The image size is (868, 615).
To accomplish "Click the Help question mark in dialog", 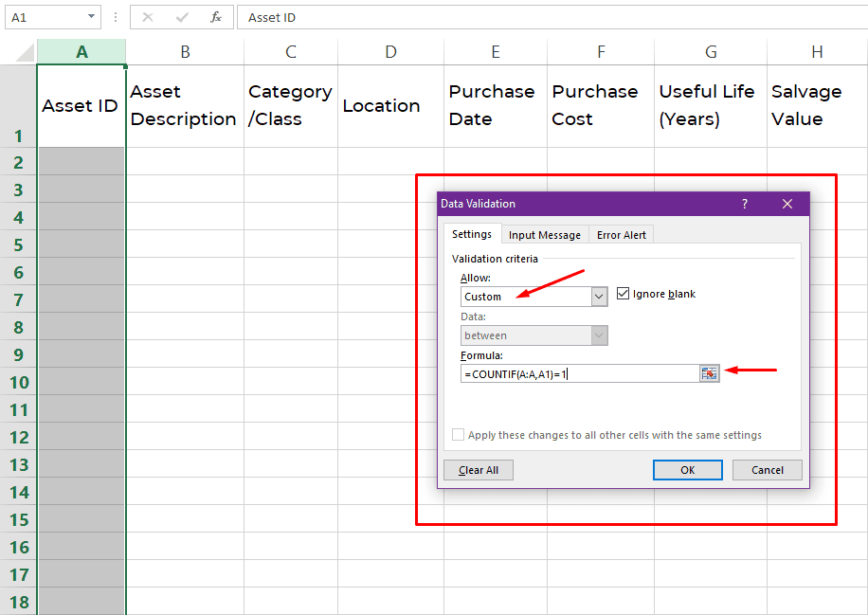I will point(745,204).
